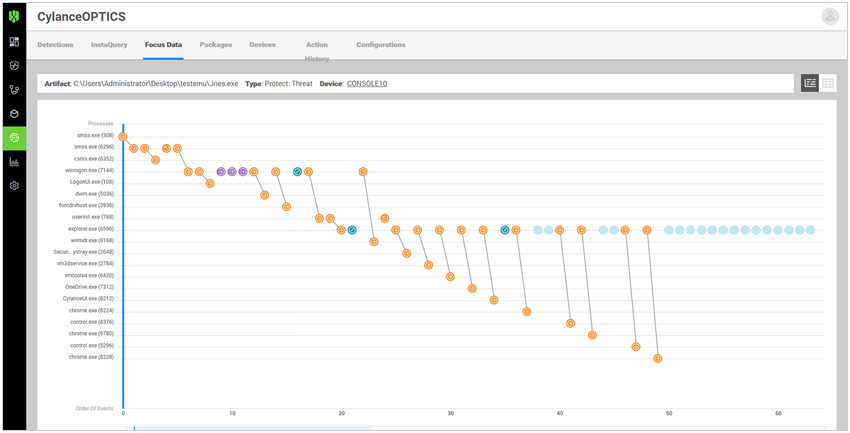Select the event node on control.exe (5296) row
Viewport: 850px width, 433px height.
tap(636, 347)
